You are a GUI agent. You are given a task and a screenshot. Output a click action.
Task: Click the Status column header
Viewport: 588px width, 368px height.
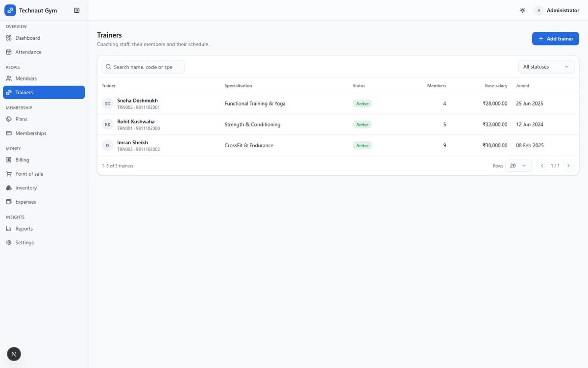pos(359,86)
